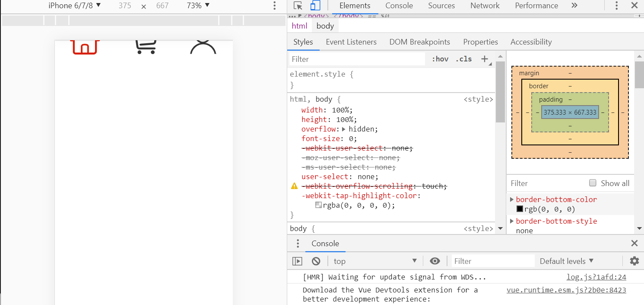Click the red home icon in page

point(85,47)
